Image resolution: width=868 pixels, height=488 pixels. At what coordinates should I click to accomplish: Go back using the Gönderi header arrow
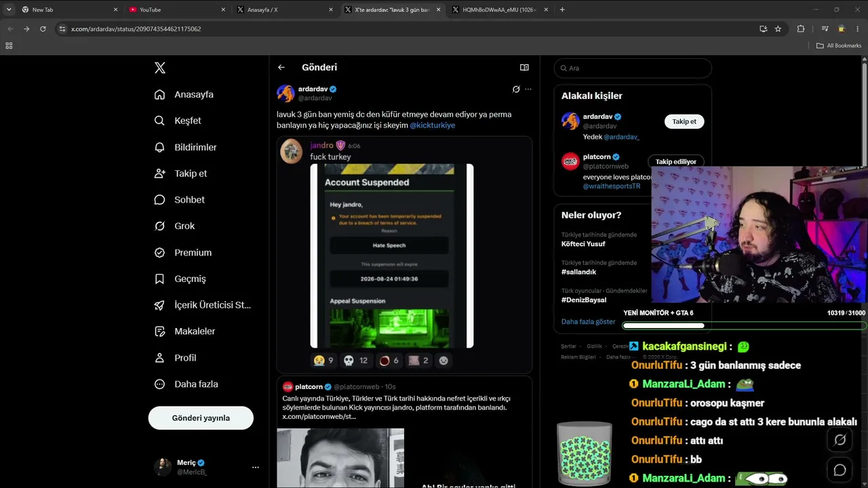tap(281, 67)
